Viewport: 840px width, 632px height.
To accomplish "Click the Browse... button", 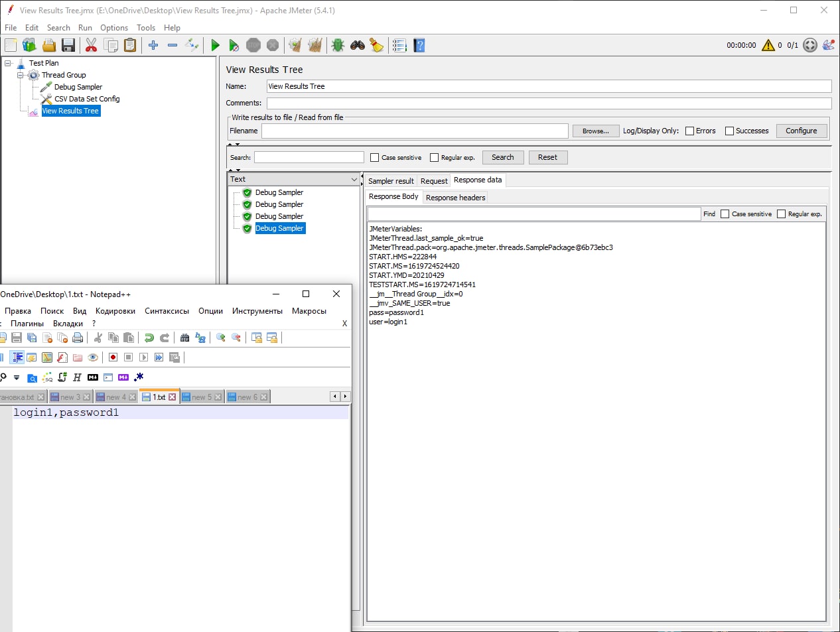I will coord(596,131).
